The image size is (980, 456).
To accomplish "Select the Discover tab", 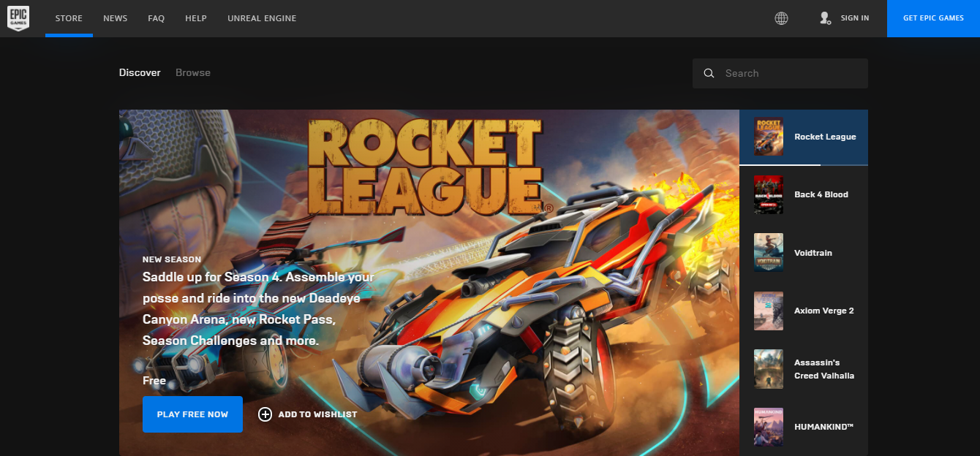I will [x=140, y=72].
